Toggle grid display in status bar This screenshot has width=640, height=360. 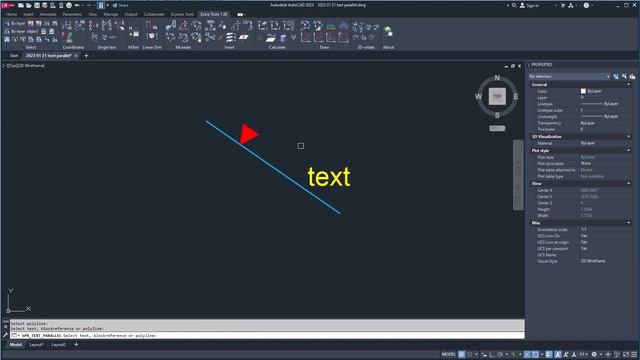pos(461,354)
